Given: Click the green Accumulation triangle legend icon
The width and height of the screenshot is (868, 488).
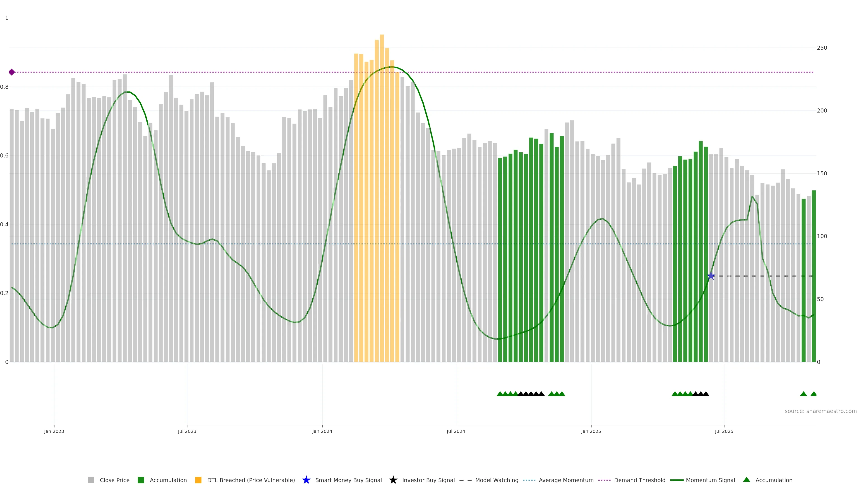Looking at the screenshot, I should click(746, 480).
